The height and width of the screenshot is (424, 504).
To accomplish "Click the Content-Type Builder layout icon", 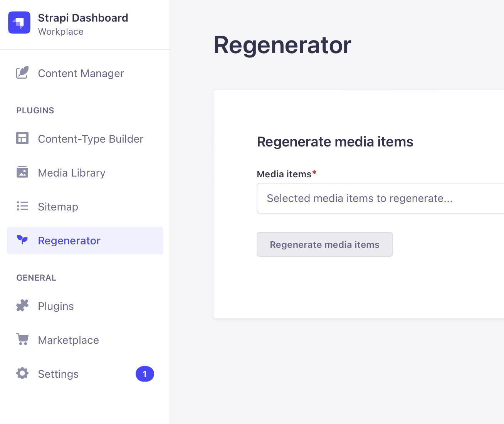I will coord(22,138).
